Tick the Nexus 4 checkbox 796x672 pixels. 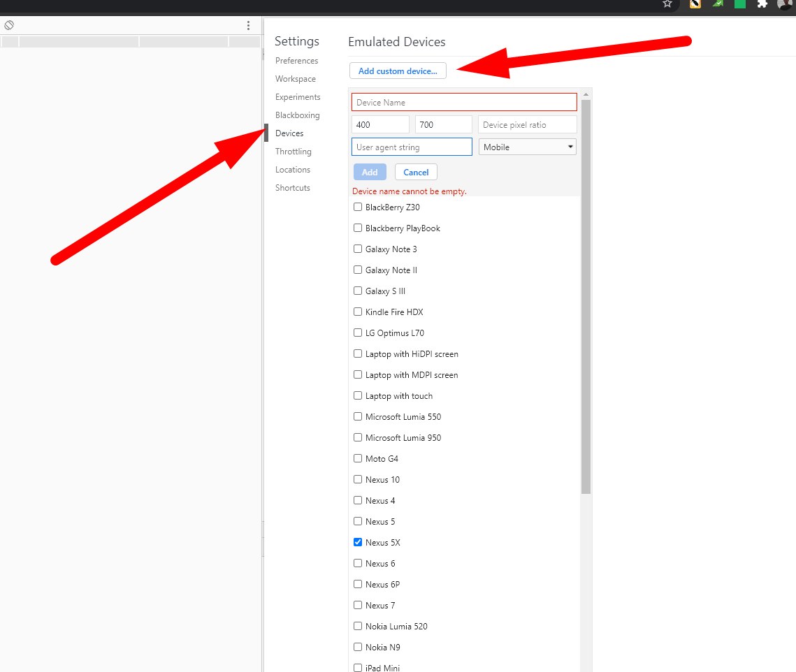point(358,500)
